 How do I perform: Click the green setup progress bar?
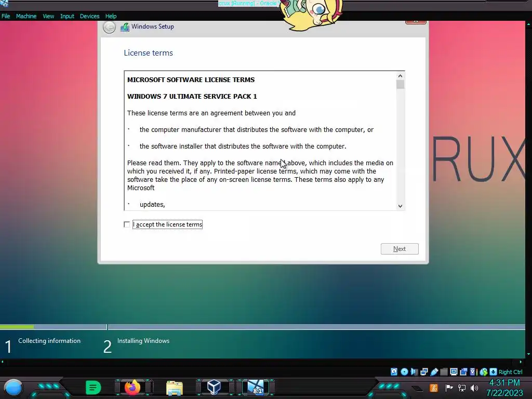pyautogui.click(x=17, y=327)
